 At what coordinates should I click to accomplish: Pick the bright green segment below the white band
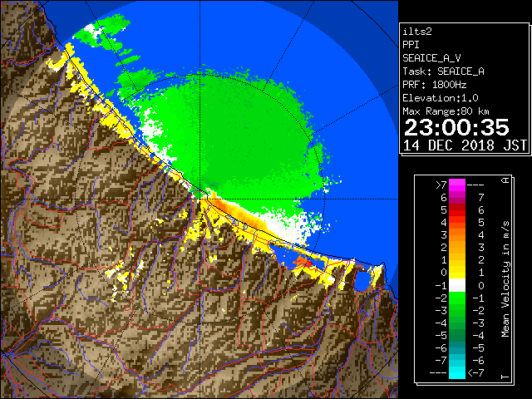coord(457,298)
